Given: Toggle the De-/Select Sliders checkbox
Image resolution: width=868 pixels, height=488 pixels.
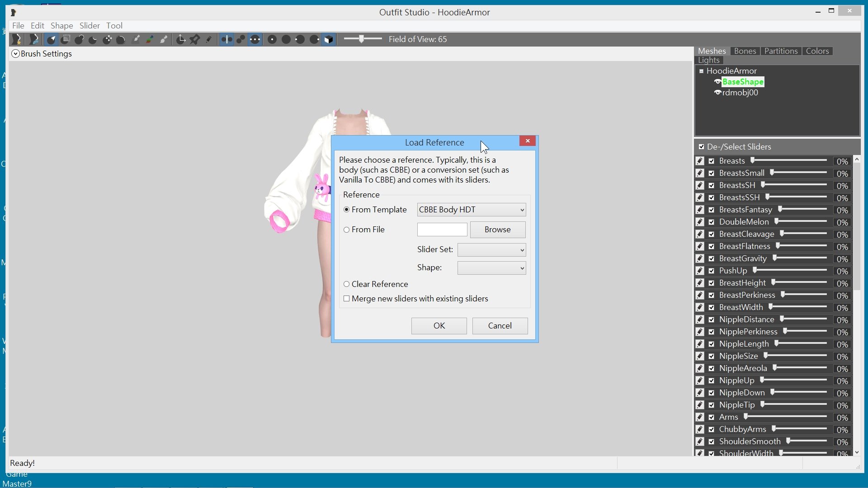Looking at the screenshot, I should point(701,147).
